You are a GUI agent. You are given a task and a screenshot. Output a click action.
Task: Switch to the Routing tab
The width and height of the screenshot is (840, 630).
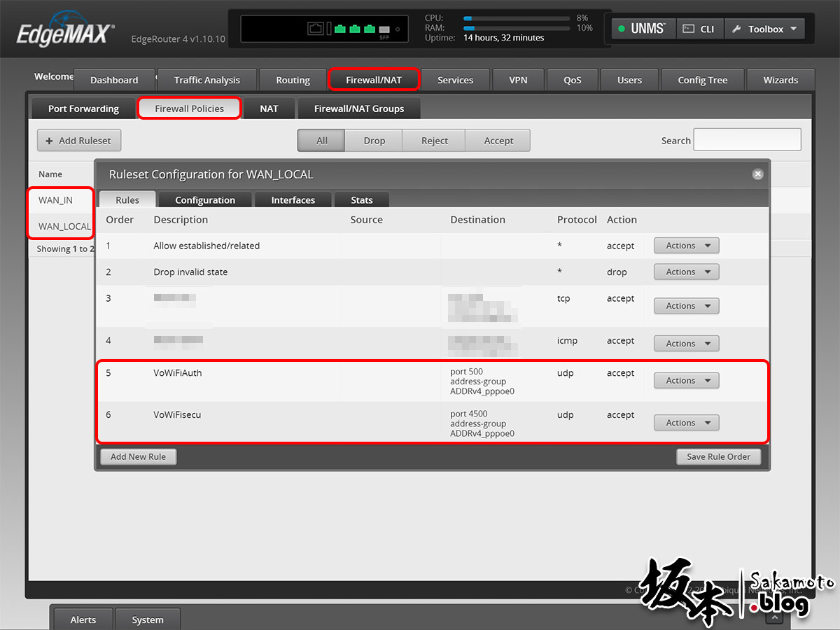tap(293, 80)
